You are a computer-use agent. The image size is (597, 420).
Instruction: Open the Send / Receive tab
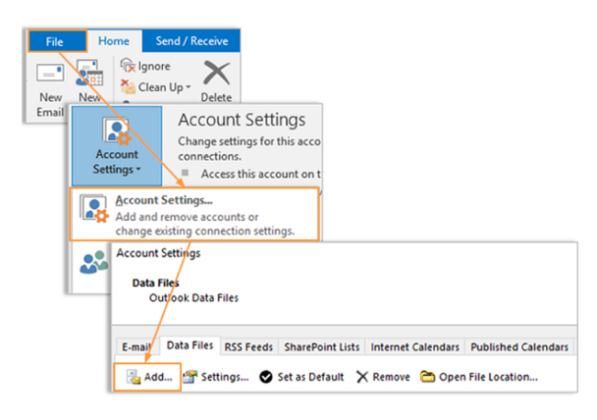pyautogui.click(x=192, y=41)
